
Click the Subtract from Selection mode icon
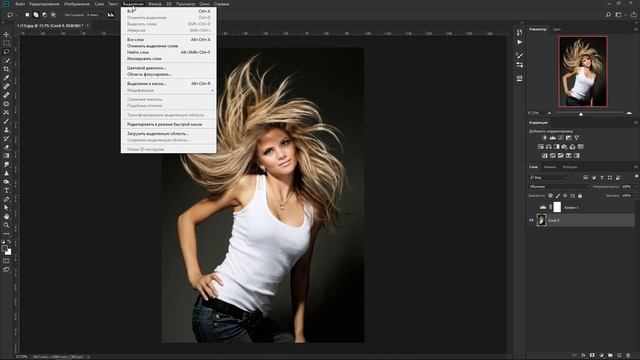pos(44,15)
